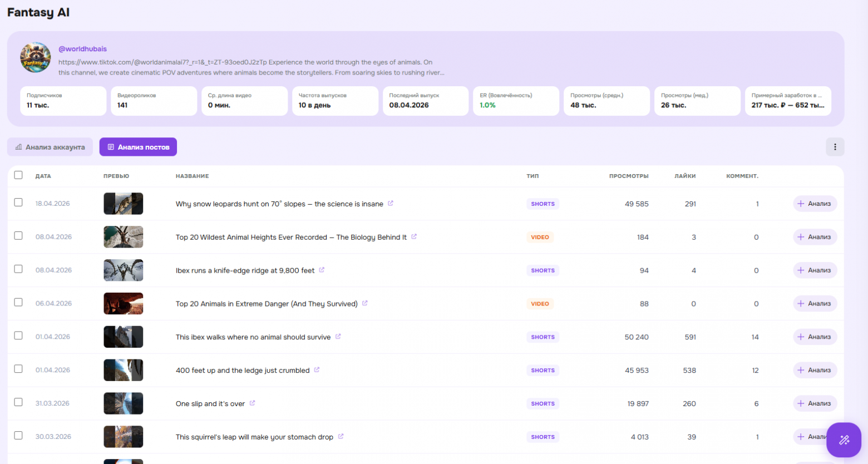Open the Ibex knife-edge ridge thumbnail
The width and height of the screenshot is (868, 464).
[x=124, y=270]
